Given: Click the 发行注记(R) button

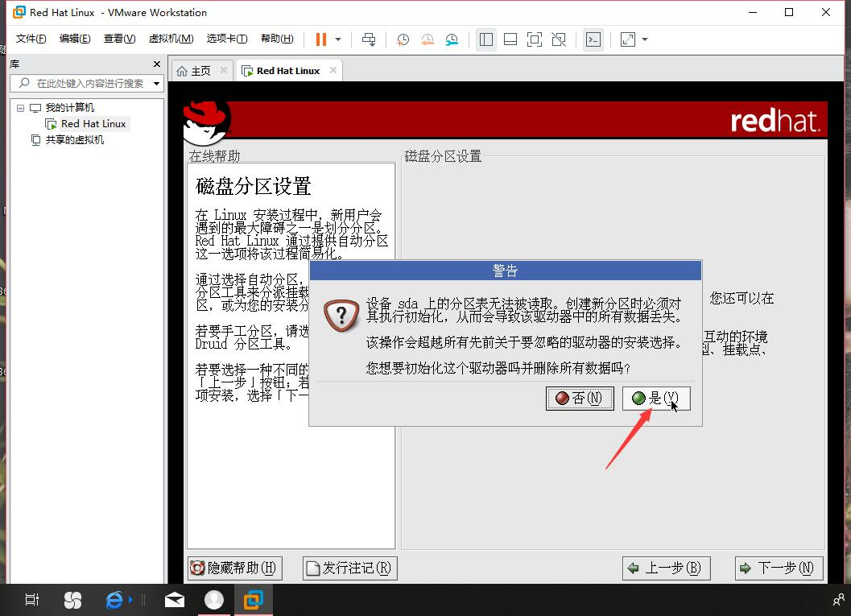Looking at the screenshot, I should coord(350,568).
